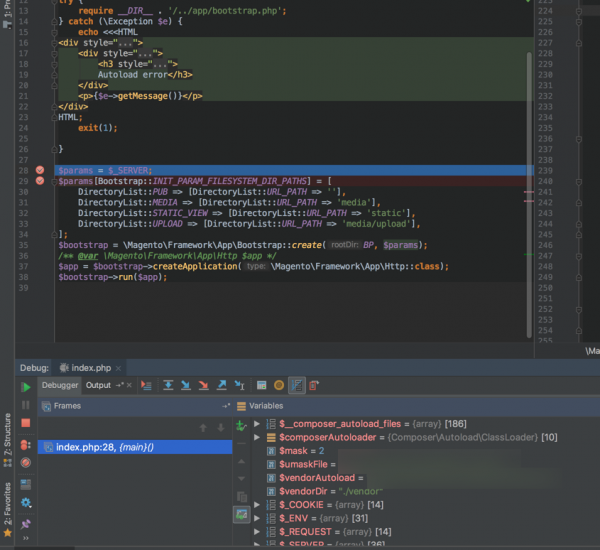600x550 pixels.
Task: Resume program with the green play icon
Action: coord(26,387)
